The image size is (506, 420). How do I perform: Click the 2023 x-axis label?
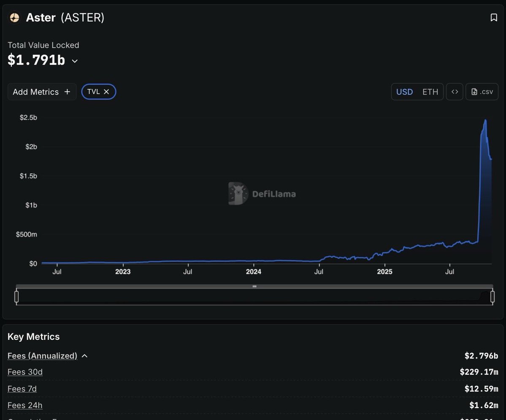point(123,271)
